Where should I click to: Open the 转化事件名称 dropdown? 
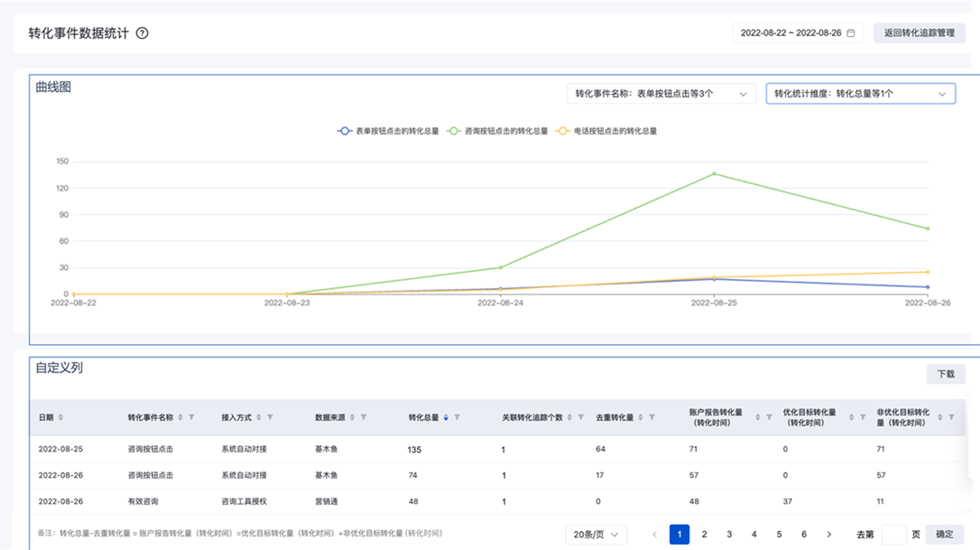pyautogui.click(x=661, y=94)
